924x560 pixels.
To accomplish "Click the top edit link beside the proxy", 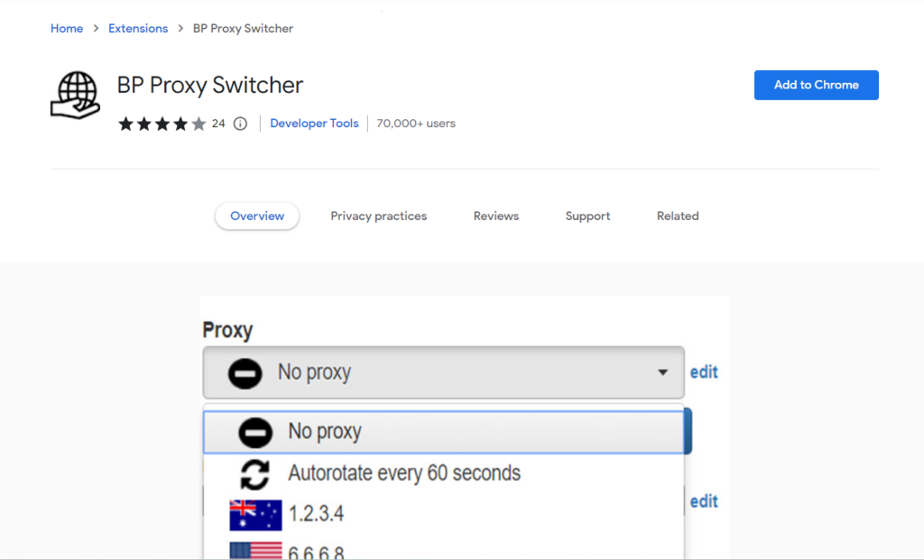I will click(704, 372).
